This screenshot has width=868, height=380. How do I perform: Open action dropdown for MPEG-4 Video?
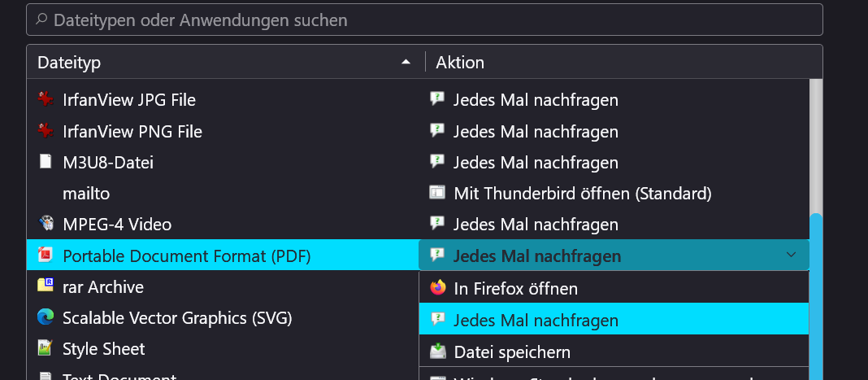[536, 224]
